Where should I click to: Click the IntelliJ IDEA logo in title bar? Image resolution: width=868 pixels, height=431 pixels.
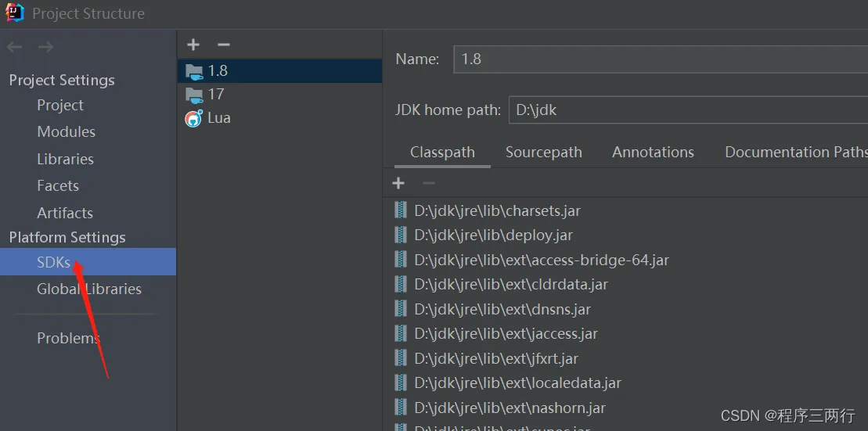(14, 13)
